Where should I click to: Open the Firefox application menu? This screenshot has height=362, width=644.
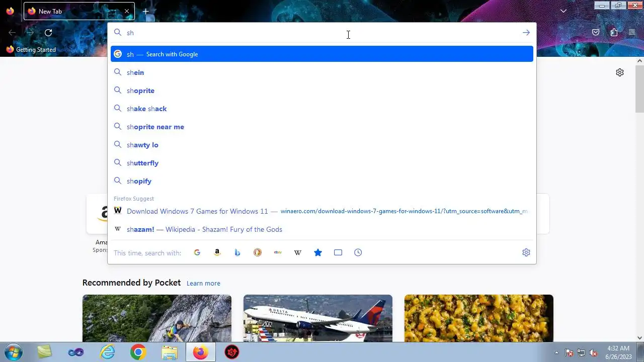[x=632, y=33]
